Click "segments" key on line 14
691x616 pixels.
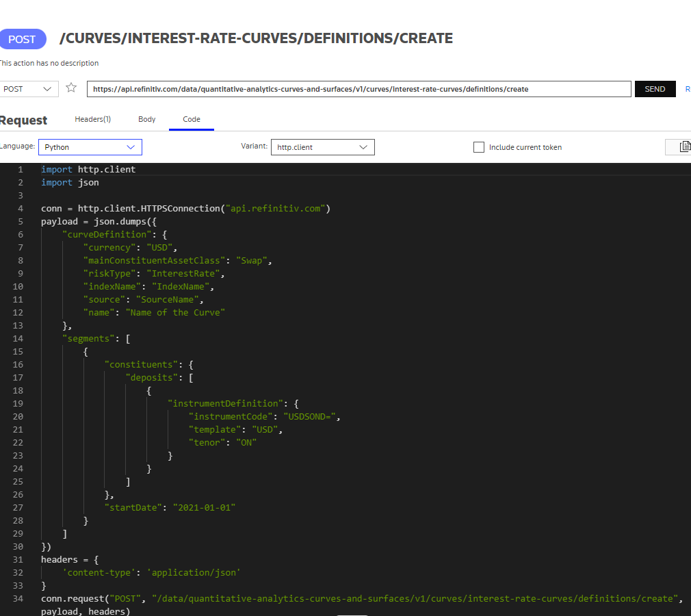88,339
